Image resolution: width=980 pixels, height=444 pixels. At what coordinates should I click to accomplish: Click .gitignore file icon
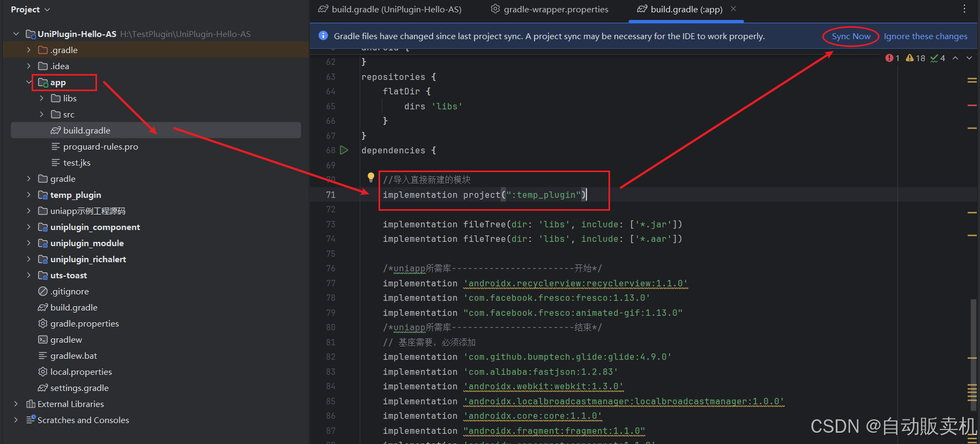point(43,291)
